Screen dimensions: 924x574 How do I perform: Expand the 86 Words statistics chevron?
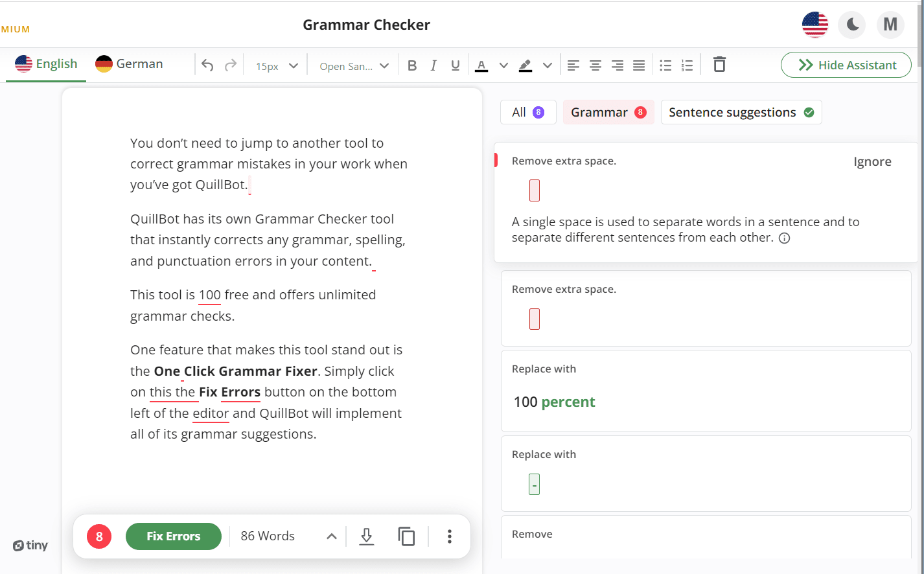click(x=331, y=536)
